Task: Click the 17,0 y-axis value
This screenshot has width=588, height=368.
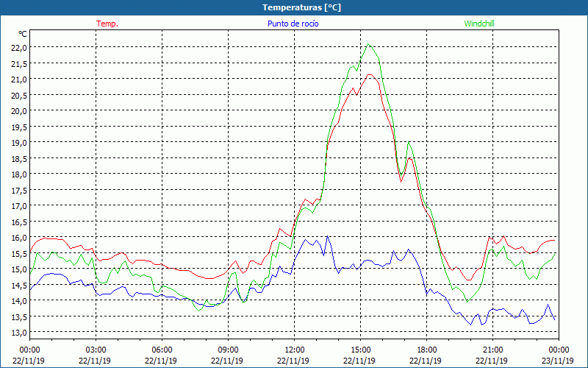Action: point(19,206)
